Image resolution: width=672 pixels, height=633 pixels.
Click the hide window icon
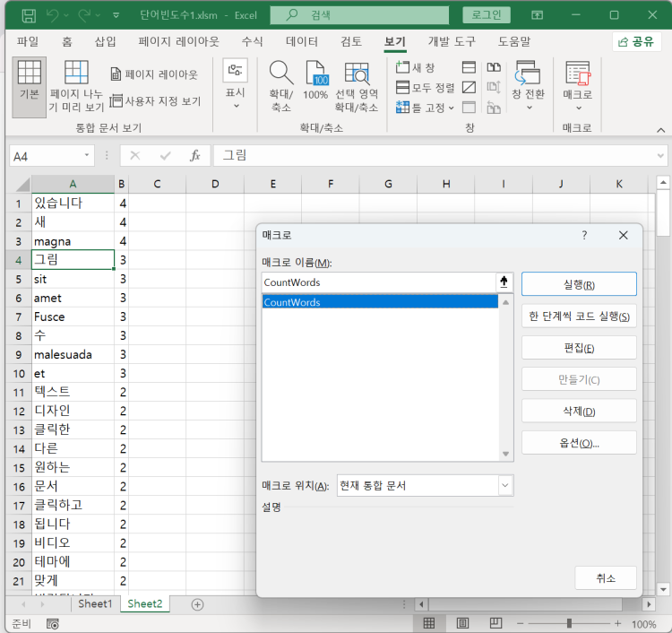click(469, 88)
